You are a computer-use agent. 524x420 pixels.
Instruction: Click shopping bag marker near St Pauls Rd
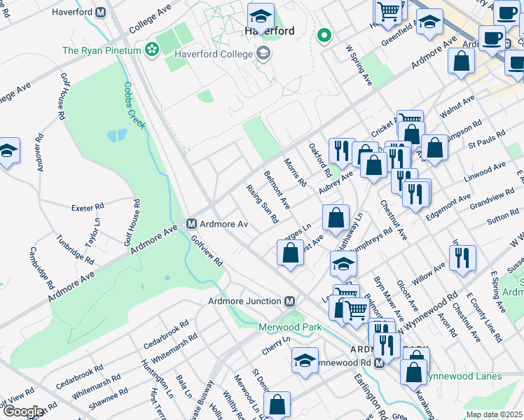434,148
